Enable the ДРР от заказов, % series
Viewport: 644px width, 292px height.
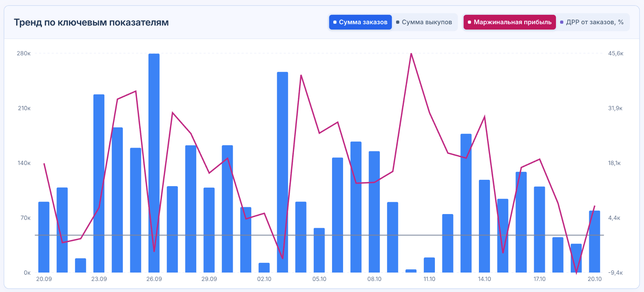[x=592, y=22]
